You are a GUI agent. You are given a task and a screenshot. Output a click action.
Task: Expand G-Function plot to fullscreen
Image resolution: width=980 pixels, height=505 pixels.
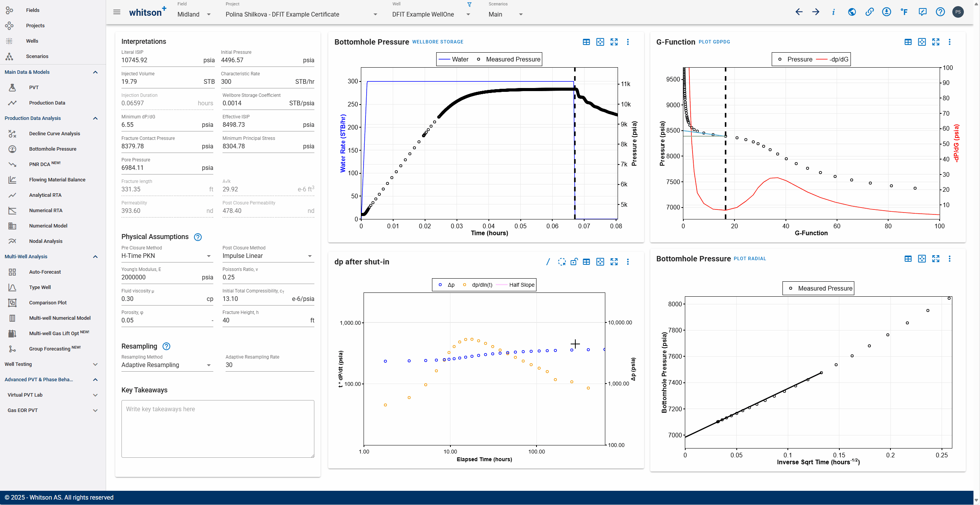[936, 42]
